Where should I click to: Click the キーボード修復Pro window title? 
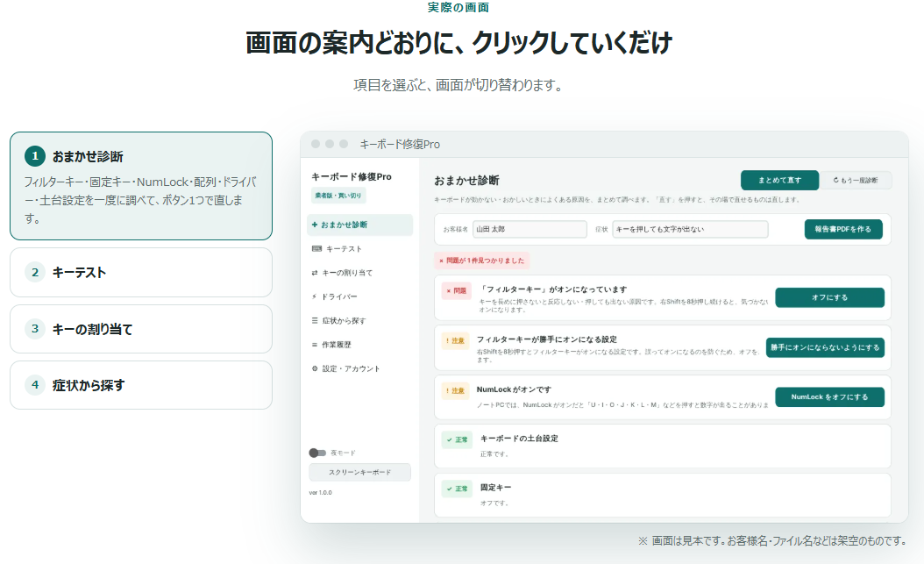[x=400, y=145]
